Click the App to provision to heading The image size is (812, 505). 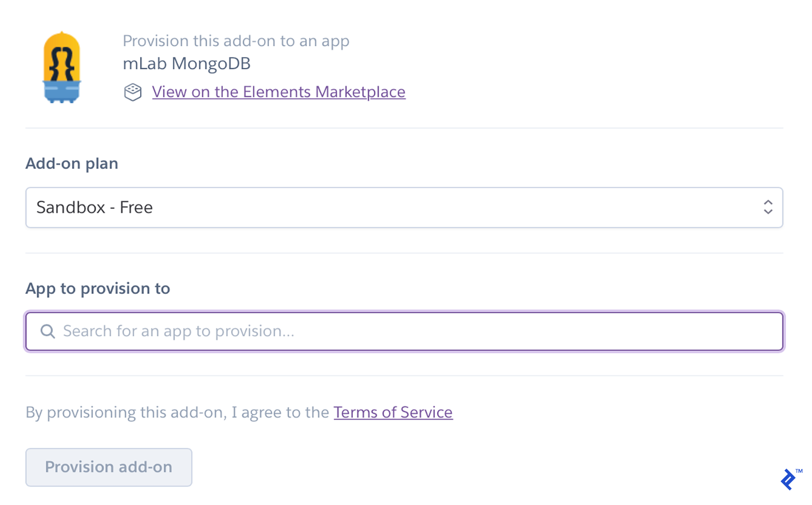point(97,288)
